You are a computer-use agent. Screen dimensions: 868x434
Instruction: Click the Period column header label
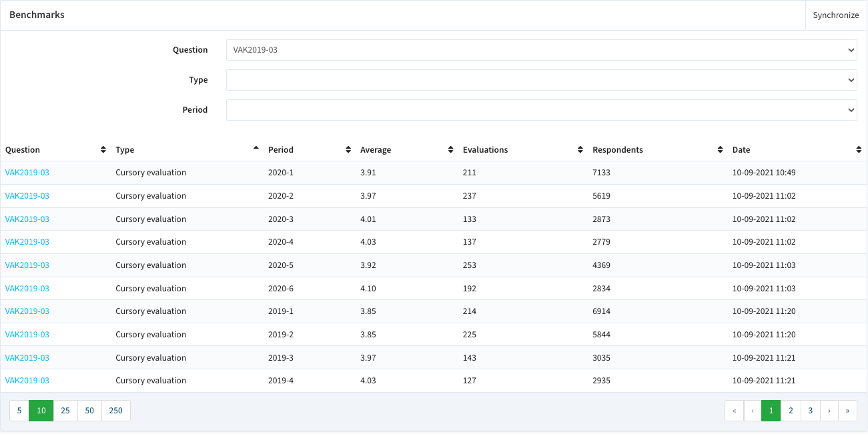point(281,150)
